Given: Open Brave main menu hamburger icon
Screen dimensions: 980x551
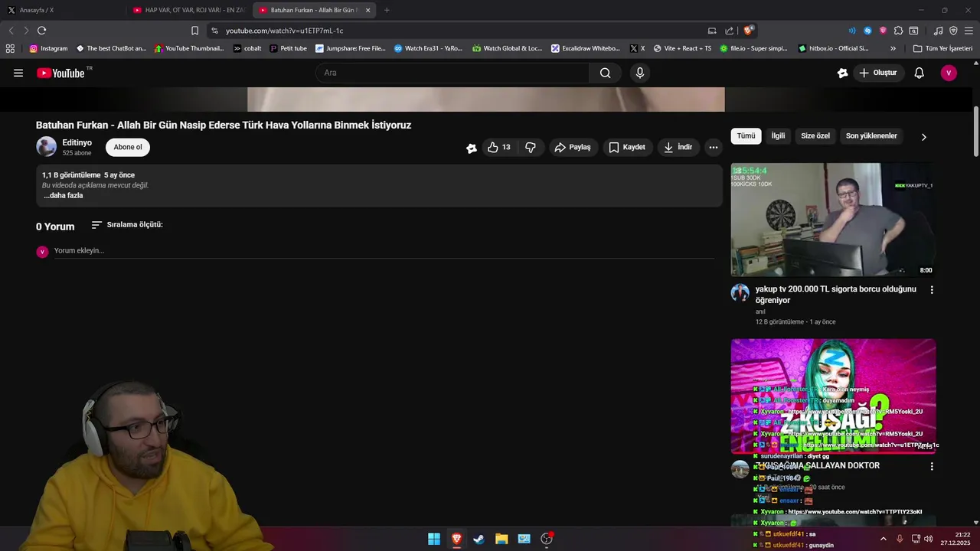Looking at the screenshot, I should tap(969, 31).
